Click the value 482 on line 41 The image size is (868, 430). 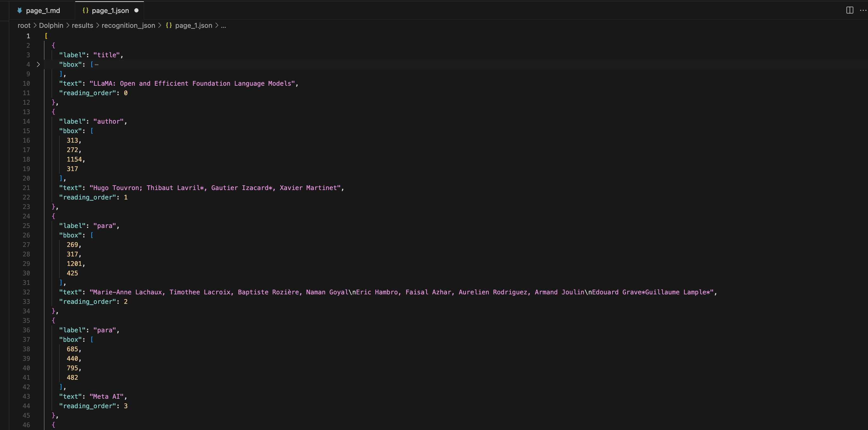[x=72, y=378]
